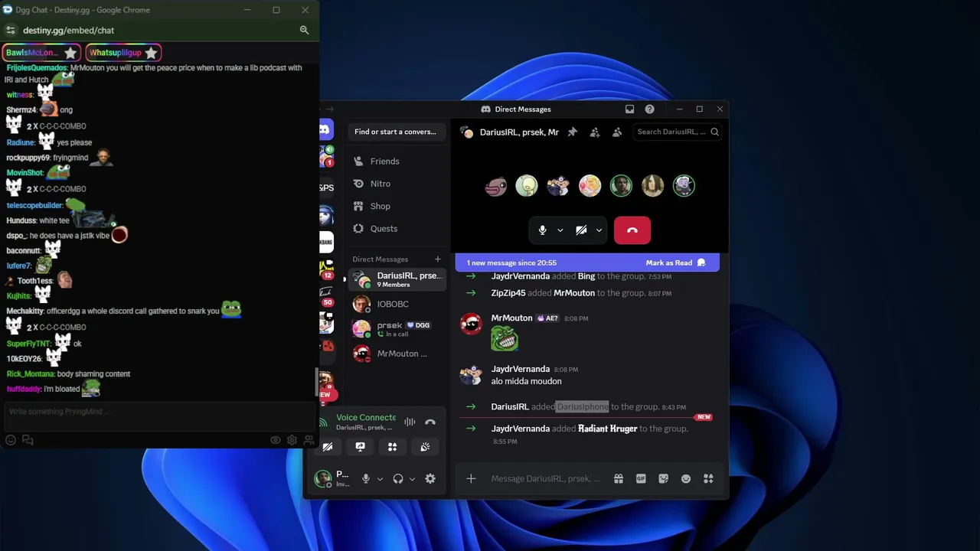Open the Dgg chat users list icon
The width and height of the screenshot is (980, 551).
coord(309,440)
